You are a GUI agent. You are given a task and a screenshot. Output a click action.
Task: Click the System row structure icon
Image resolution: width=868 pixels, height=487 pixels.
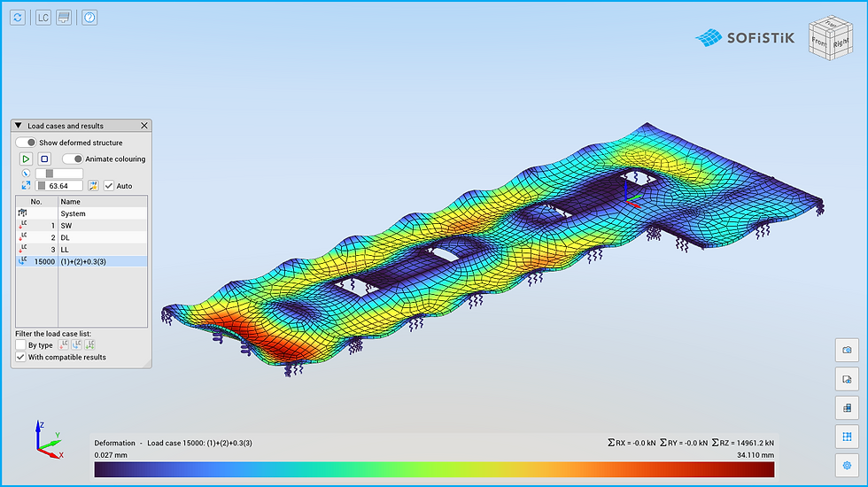pyautogui.click(x=22, y=213)
